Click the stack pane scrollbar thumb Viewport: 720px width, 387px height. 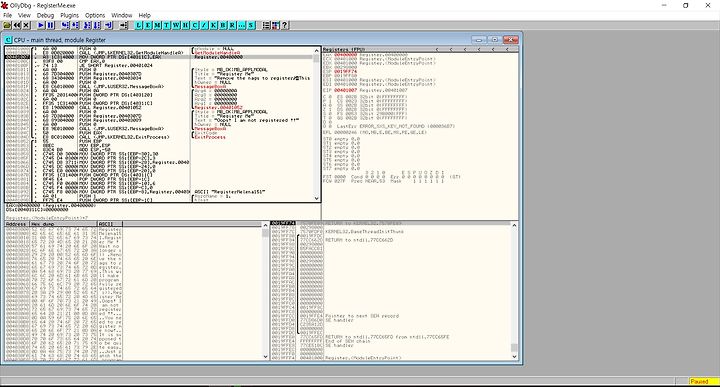tap(514, 348)
